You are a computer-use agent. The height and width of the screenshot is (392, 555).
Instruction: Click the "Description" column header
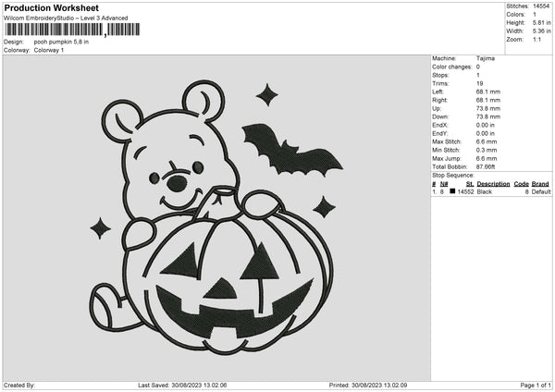493,184
